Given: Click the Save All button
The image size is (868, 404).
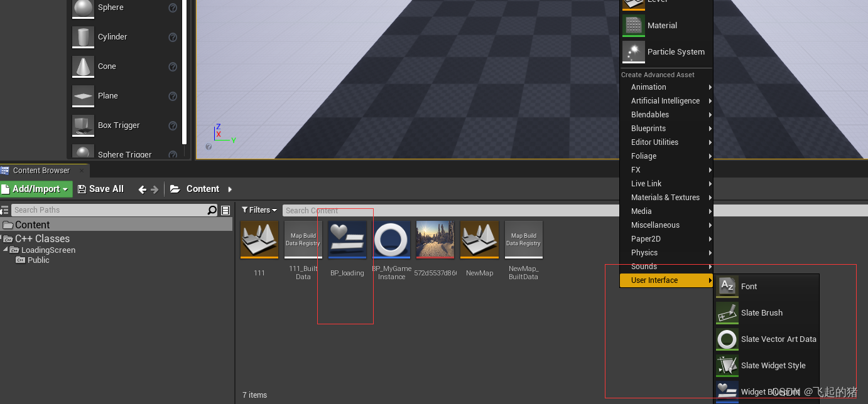Looking at the screenshot, I should click(100, 189).
